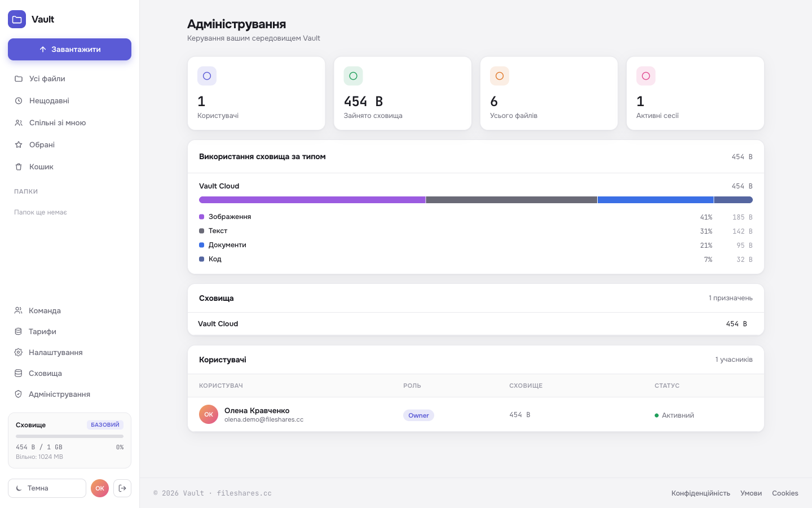Click the OK user avatar in sidebar footer
This screenshot has height=508, width=812.
click(x=100, y=488)
